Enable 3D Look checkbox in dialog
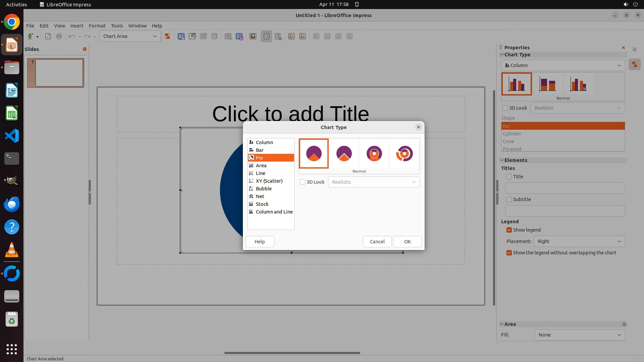Image resolution: width=644 pixels, height=362 pixels. (303, 182)
